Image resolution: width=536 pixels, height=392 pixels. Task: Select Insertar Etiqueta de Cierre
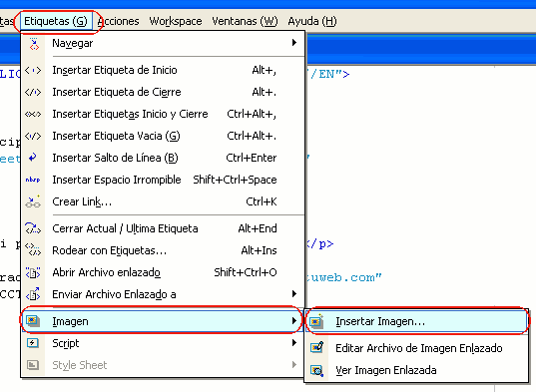coord(163,92)
